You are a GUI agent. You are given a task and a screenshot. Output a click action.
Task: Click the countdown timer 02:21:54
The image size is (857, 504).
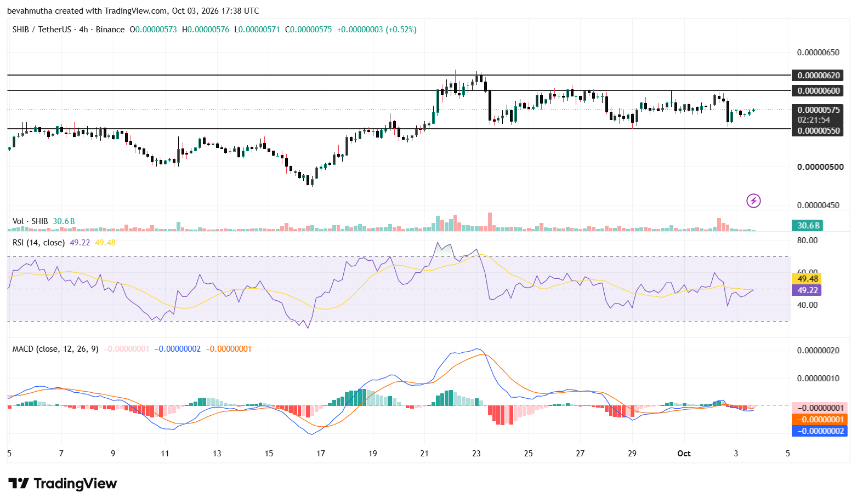[x=814, y=119]
